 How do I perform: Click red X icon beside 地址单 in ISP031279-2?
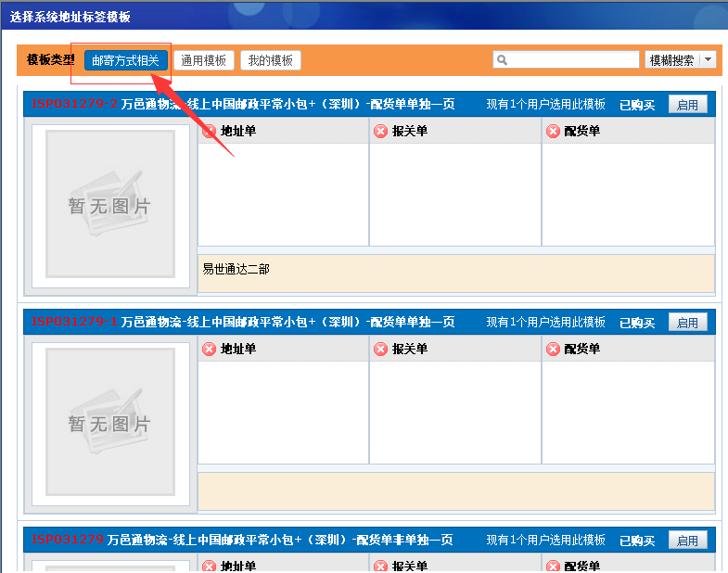tap(210, 132)
